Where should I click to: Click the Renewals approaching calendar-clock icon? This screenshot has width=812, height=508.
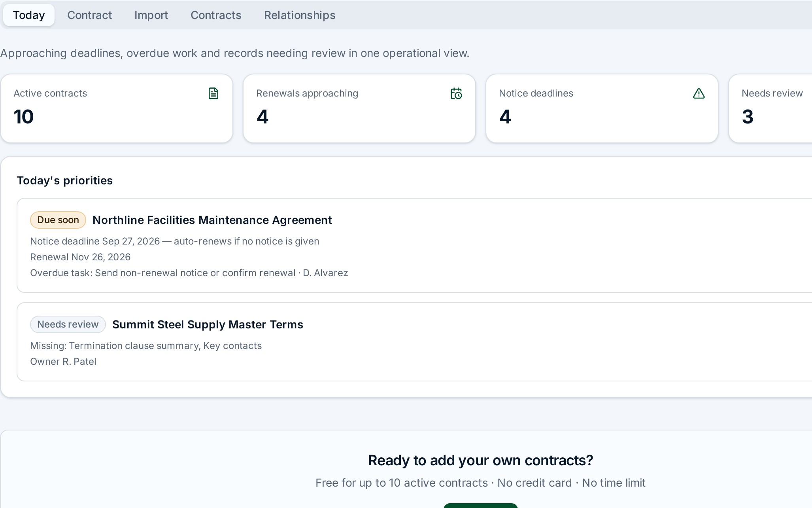coord(456,93)
